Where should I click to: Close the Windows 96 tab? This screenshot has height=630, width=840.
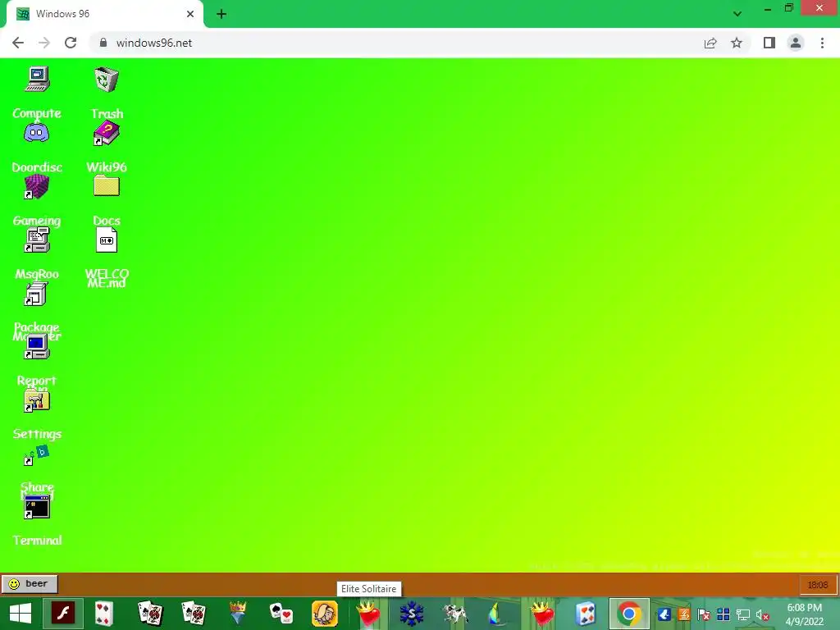(x=190, y=14)
